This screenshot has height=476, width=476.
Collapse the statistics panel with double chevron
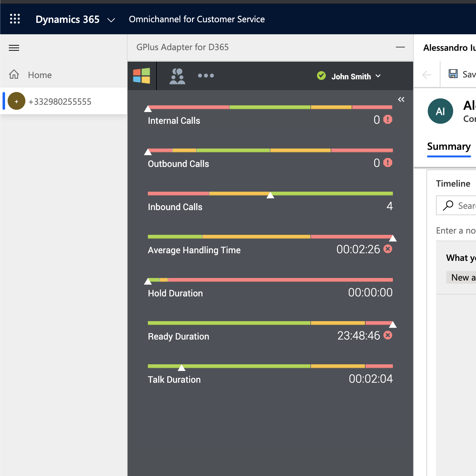401,99
